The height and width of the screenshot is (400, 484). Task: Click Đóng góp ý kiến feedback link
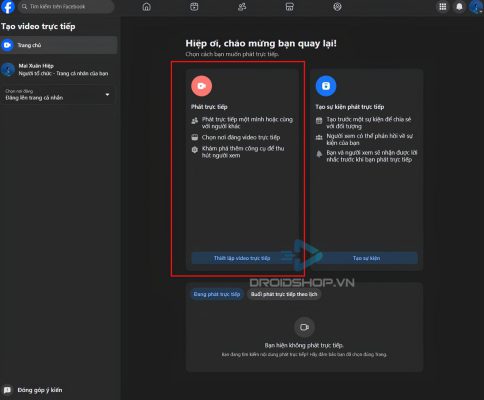click(x=40, y=390)
